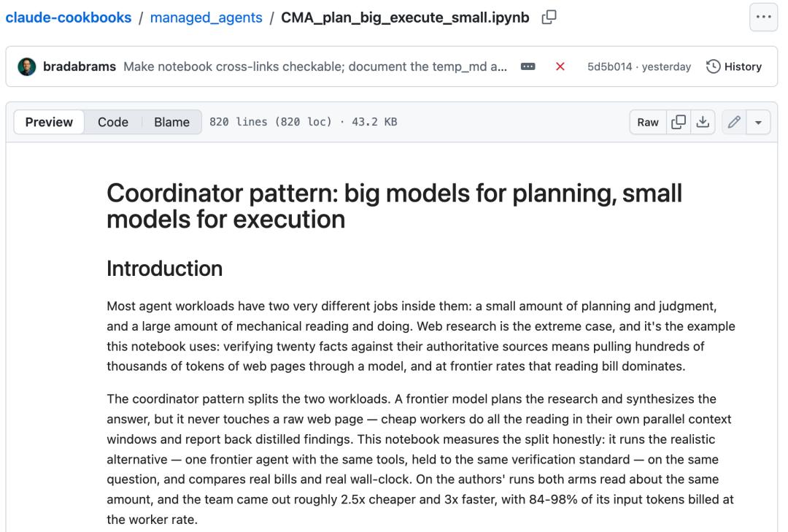Open edit options dropdown arrow
The height and width of the screenshot is (532, 788).
click(x=758, y=122)
